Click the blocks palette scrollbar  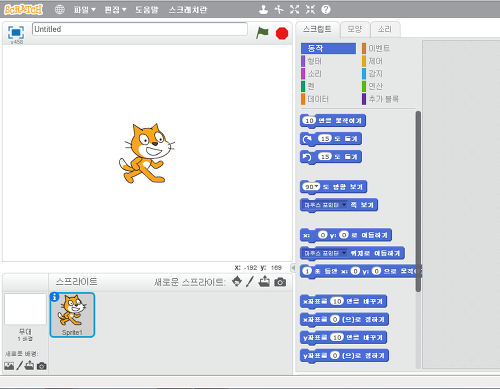pyautogui.click(x=418, y=202)
